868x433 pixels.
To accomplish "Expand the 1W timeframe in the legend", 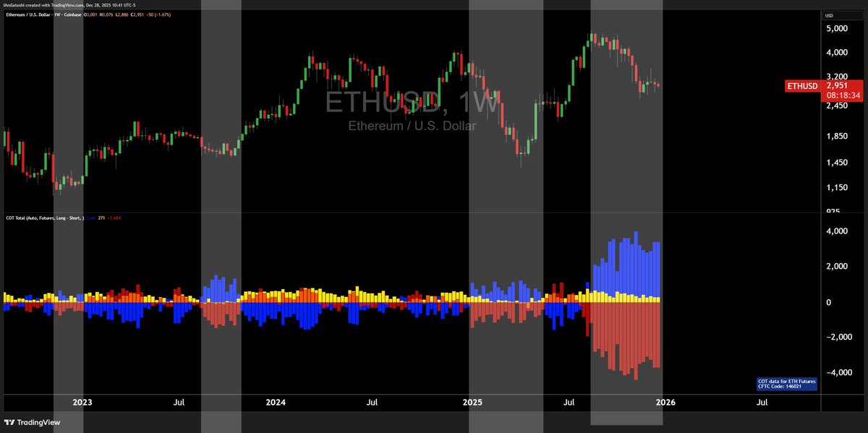I will click(57, 14).
